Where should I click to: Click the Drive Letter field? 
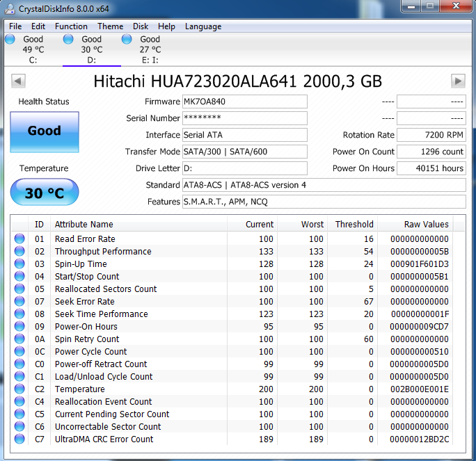[x=245, y=168]
